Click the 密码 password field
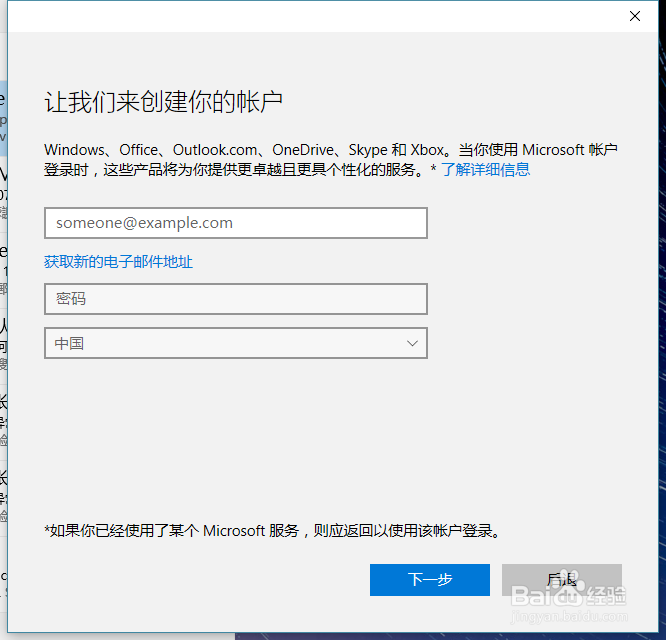666x640 pixels. [x=236, y=299]
